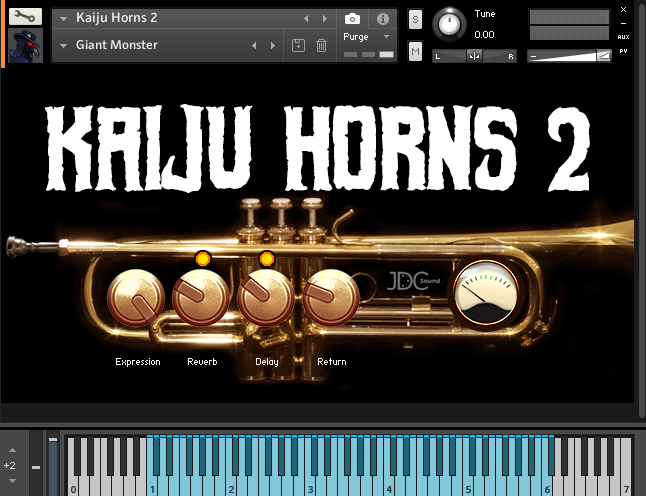Open the instrument info icon

tap(383, 19)
